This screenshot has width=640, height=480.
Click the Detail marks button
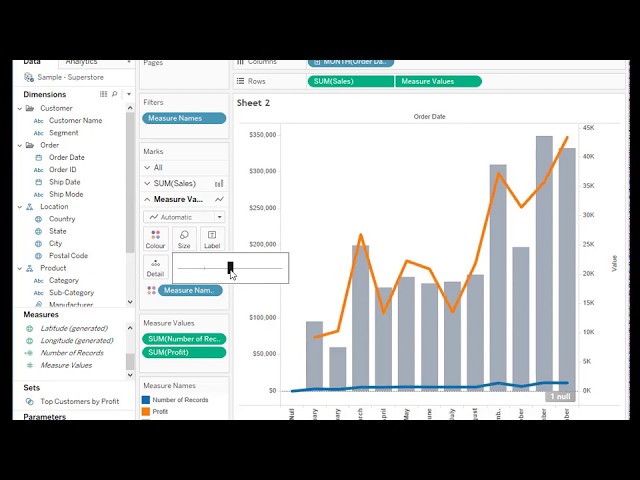[x=156, y=267]
